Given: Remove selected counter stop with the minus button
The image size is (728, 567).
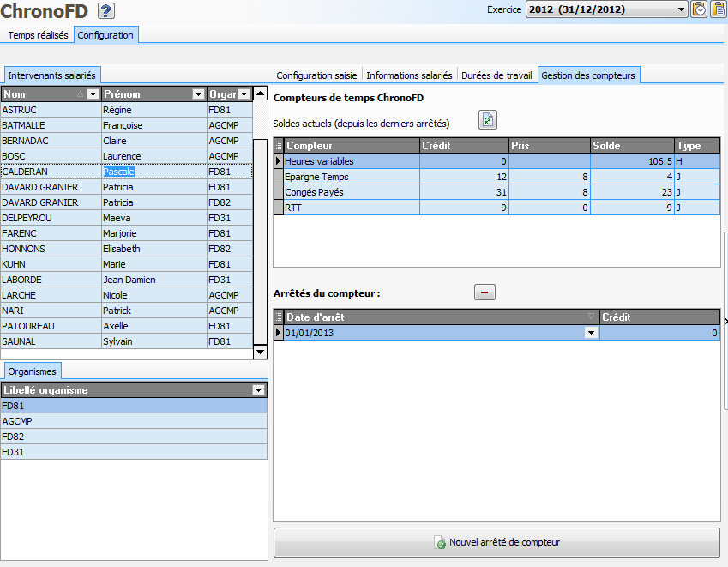Looking at the screenshot, I should point(484,293).
